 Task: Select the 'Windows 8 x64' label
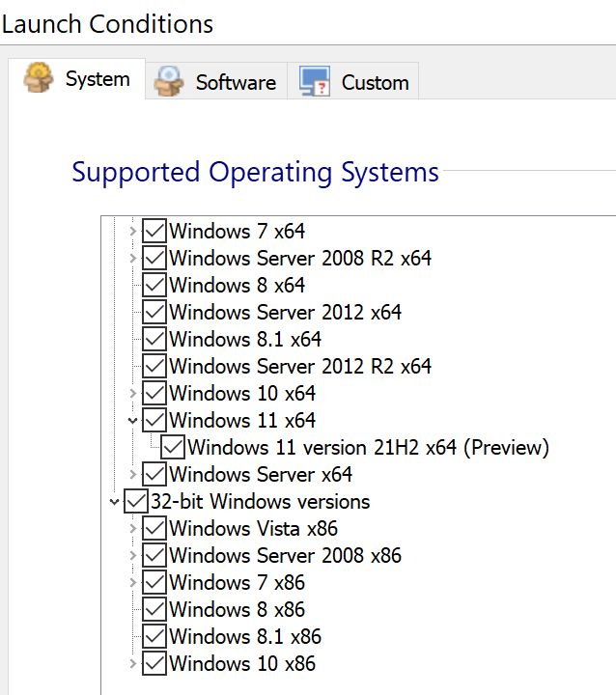click(238, 285)
